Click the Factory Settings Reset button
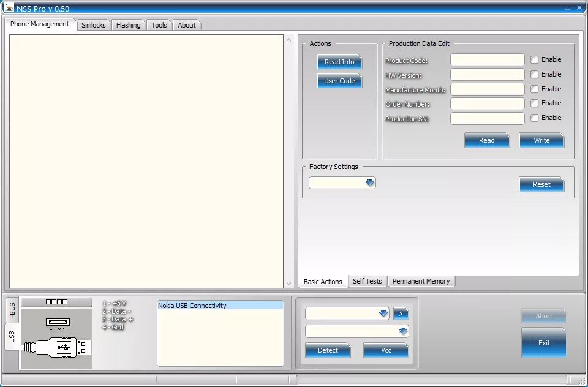The height and width of the screenshot is (387, 588). tap(541, 184)
